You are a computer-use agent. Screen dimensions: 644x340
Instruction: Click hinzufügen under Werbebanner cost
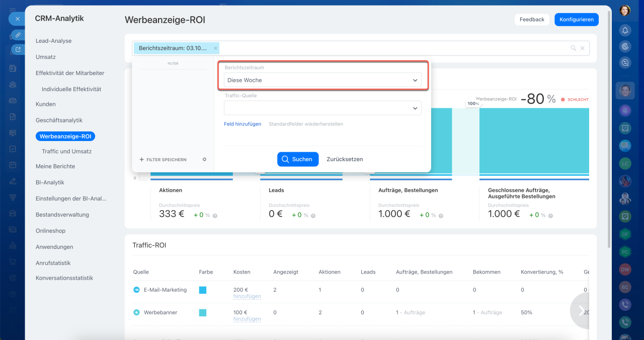pos(247,319)
